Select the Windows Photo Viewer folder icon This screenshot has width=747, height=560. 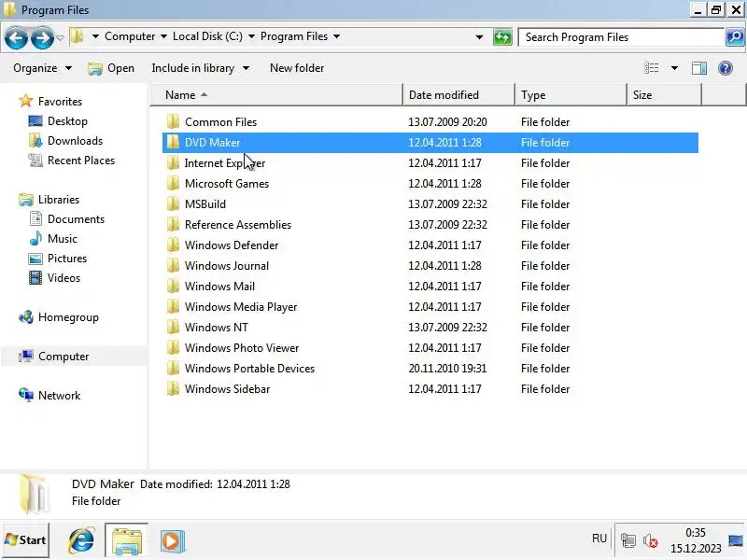pyautogui.click(x=173, y=347)
